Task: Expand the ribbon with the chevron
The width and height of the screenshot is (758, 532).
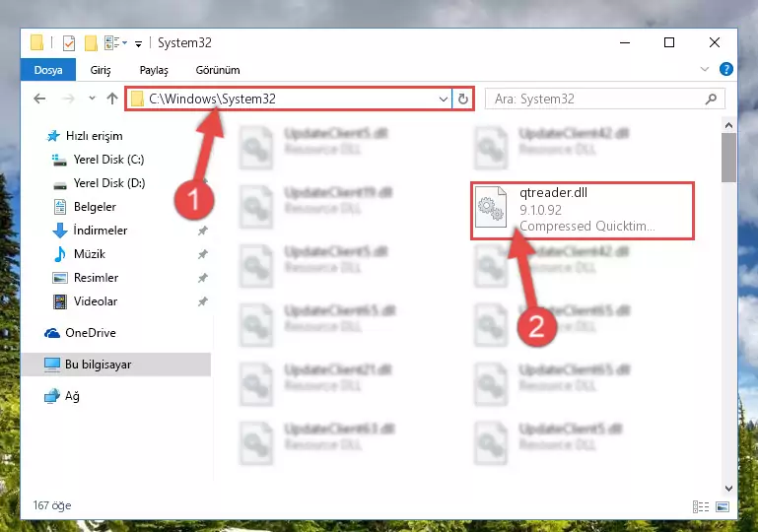Action: [705, 69]
